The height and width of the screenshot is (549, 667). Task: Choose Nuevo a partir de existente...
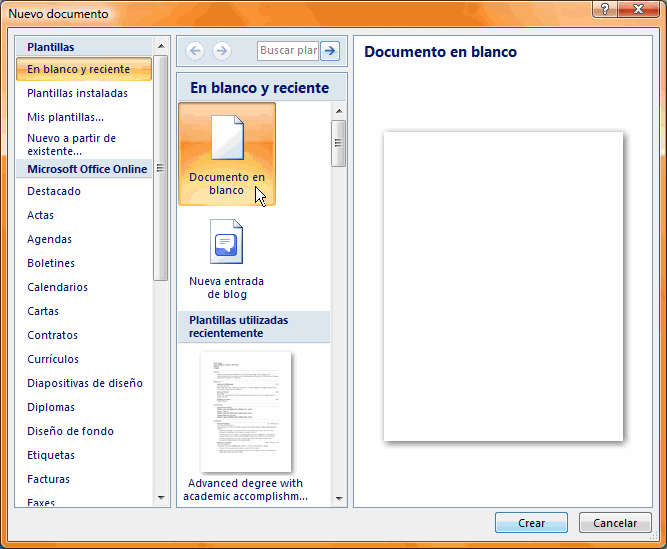coord(71,145)
